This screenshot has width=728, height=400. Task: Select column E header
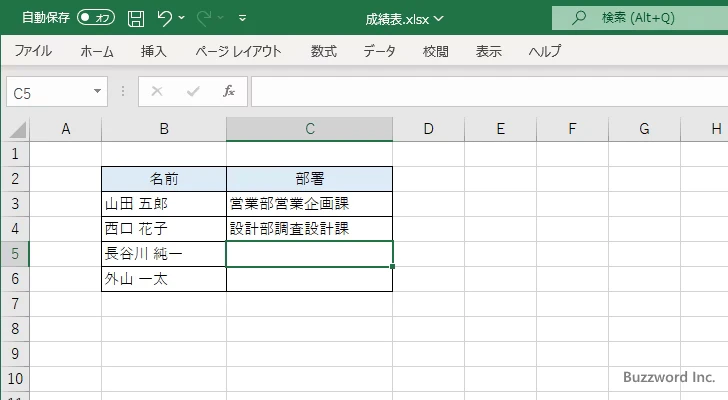pos(500,129)
